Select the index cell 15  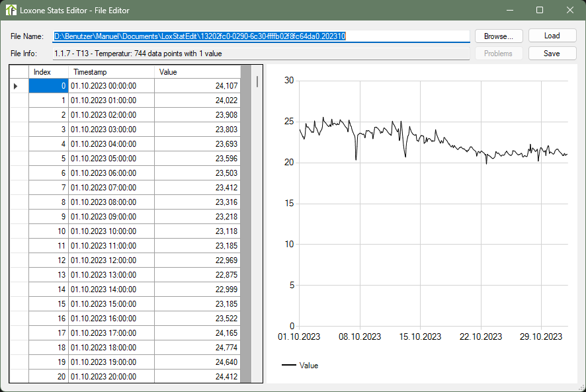pyautogui.click(x=48, y=305)
